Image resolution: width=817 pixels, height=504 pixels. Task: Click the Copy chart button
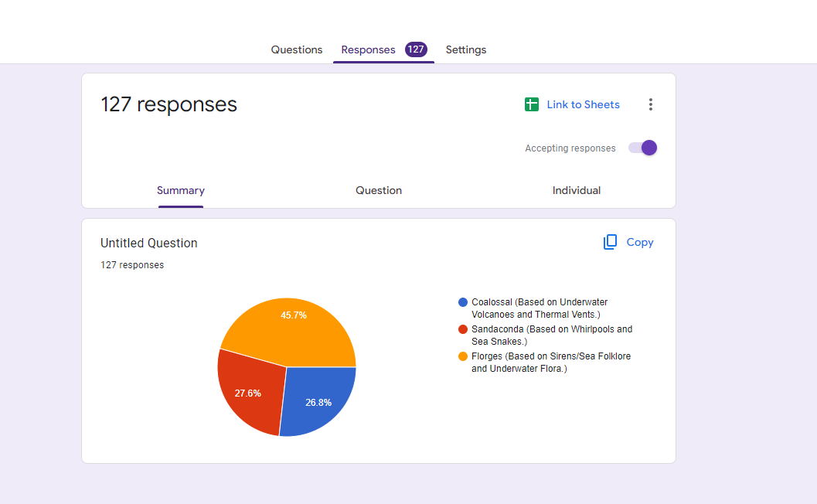(x=628, y=242)
